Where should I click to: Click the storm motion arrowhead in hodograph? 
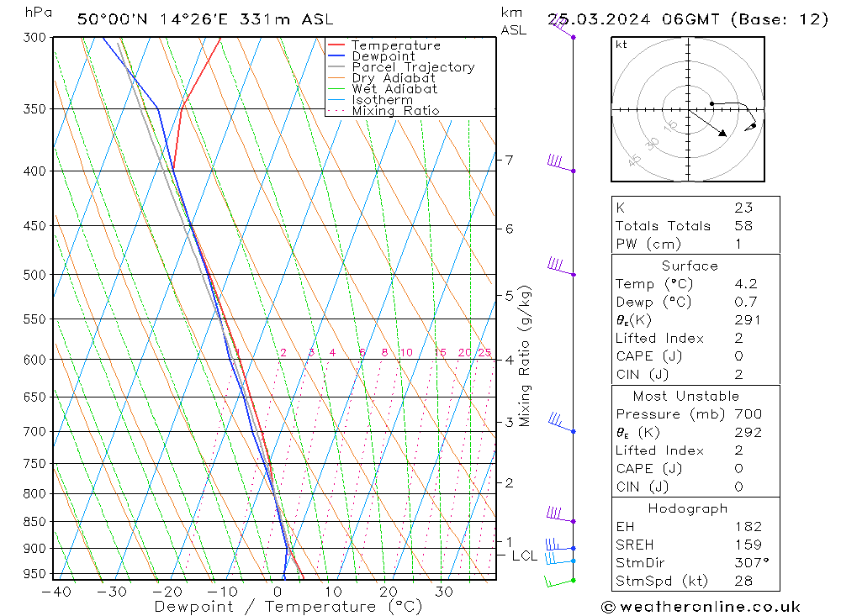coord(722,133)
